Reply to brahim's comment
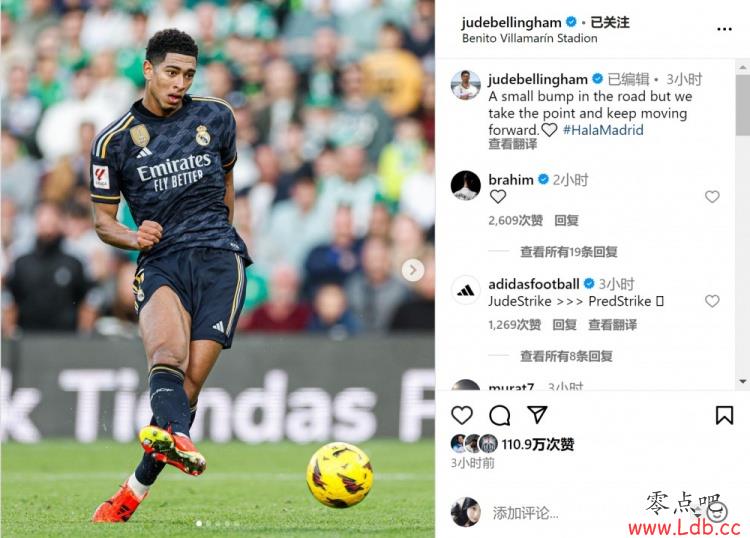The width and height of the screenshot is (750, 538). [x=566, y=220]
